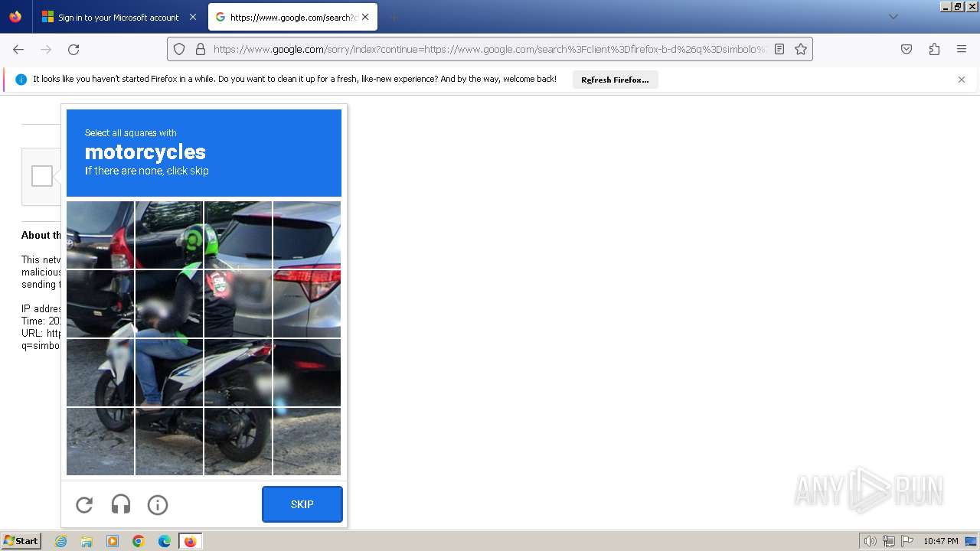Screen dimensions: 980x551
Task: Reload the captcha challenge
Action: pyautogui.click(x=84, y=504)
